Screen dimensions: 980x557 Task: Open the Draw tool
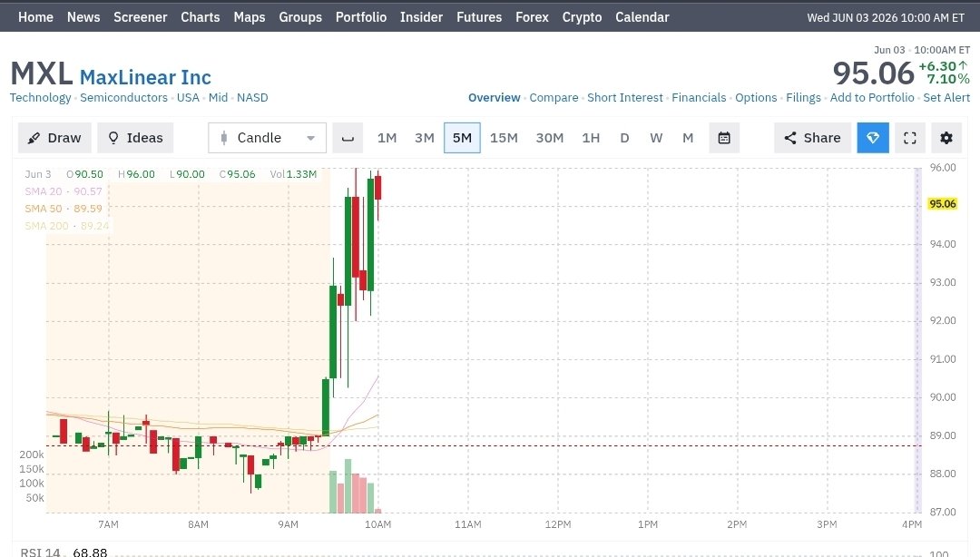click(x=54, y=138)
